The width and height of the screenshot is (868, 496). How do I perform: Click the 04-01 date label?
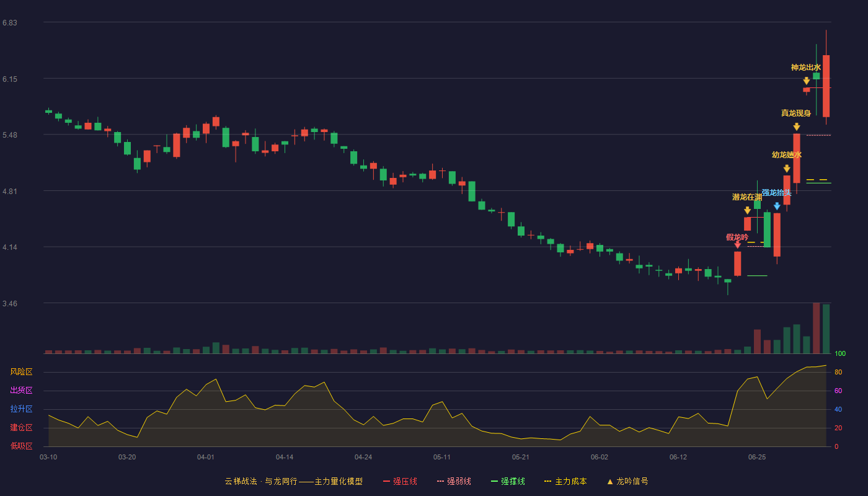pos(206,457)
